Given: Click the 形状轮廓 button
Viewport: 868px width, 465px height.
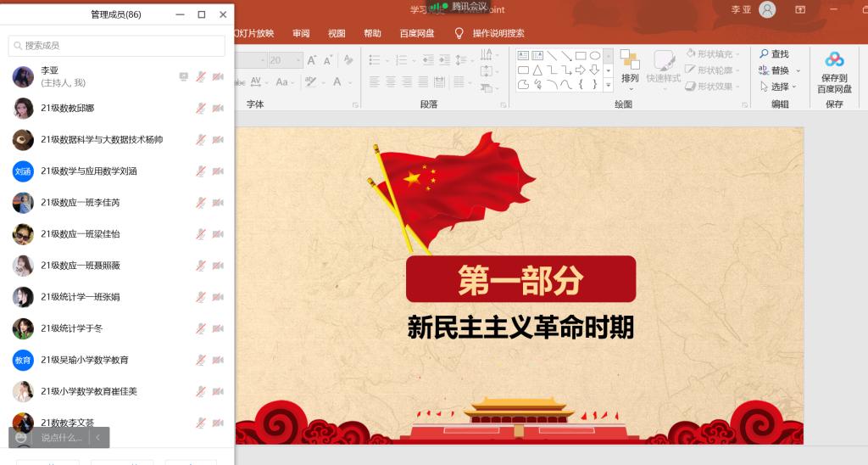Looking at the screenshot, I should (712, 70).
